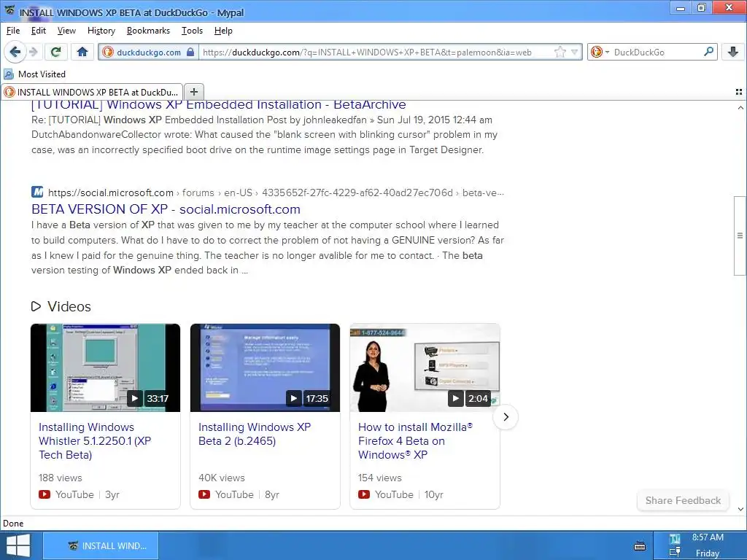Screen dimensions: 747x560
Task: Open the History menu
Action: 101,31
